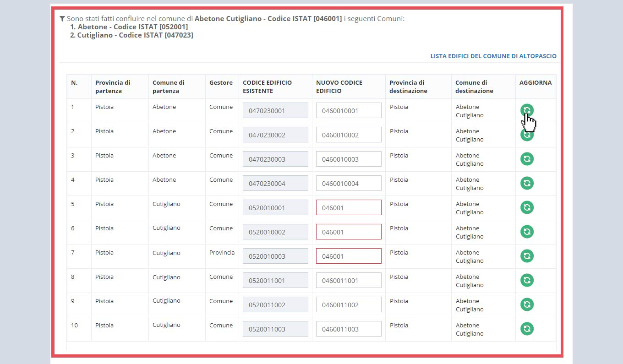This screenshot has width=623, height=364.
Task: Click the update icon for building 0470230003
Action: 527,159
